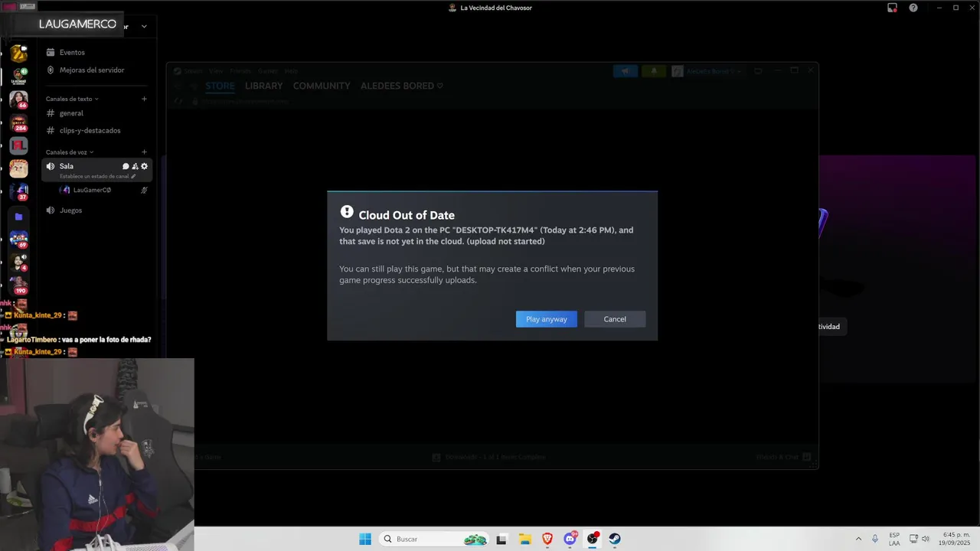
Task: Click the microphone tray icon
Action: tap(875, 539)
